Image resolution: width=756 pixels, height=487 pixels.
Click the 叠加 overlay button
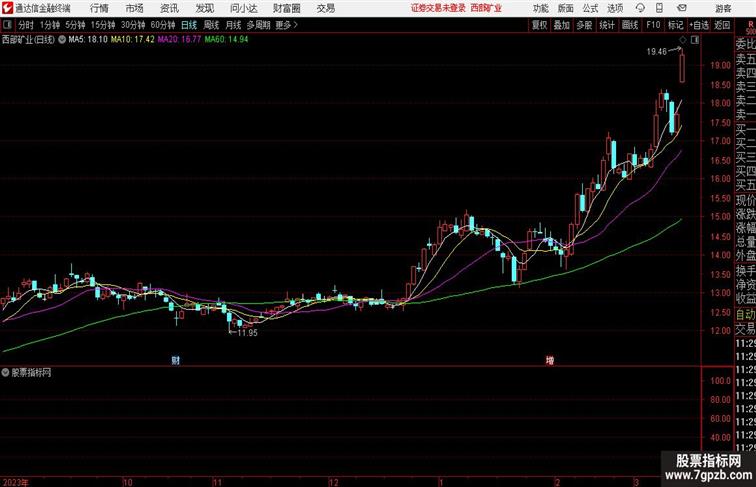coord(562,25)
